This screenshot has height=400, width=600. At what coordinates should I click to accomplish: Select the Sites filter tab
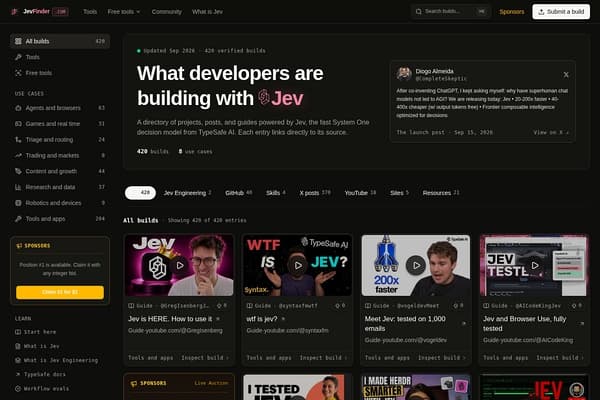pyautogui.click(x=399, y=193)
